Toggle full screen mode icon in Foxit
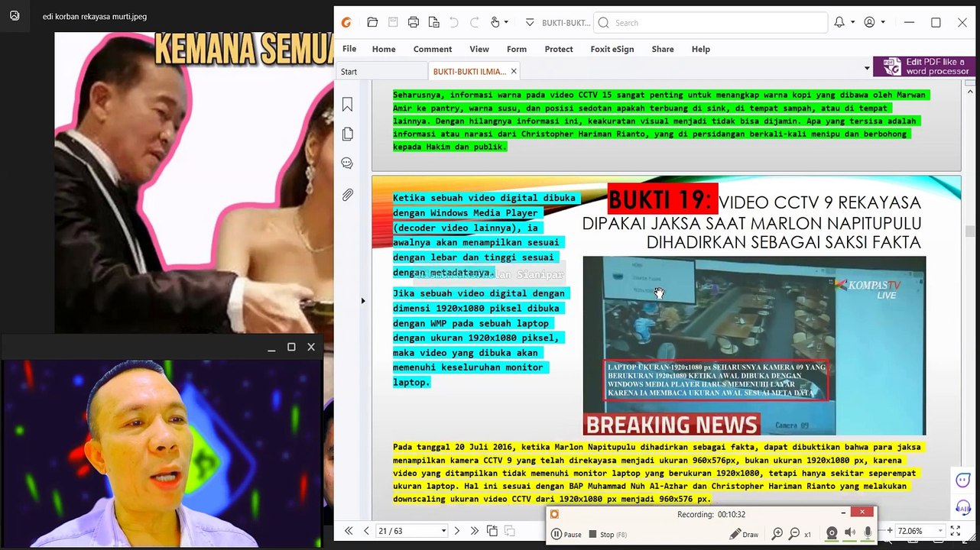This screenshot has height=550, width=980. coord(956,531)
